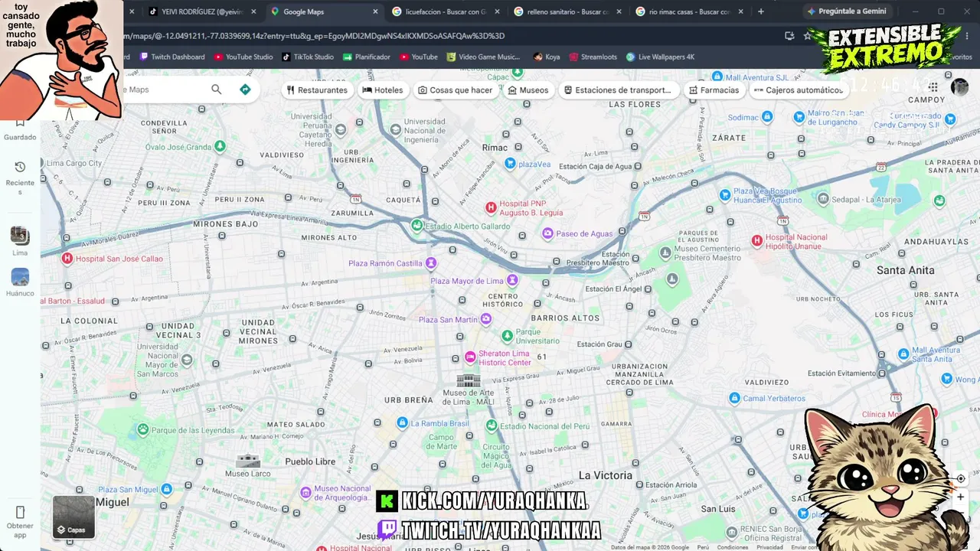
Task: Select the Estadio Alberto Gallardo map pin
Action: pos(416,226)
